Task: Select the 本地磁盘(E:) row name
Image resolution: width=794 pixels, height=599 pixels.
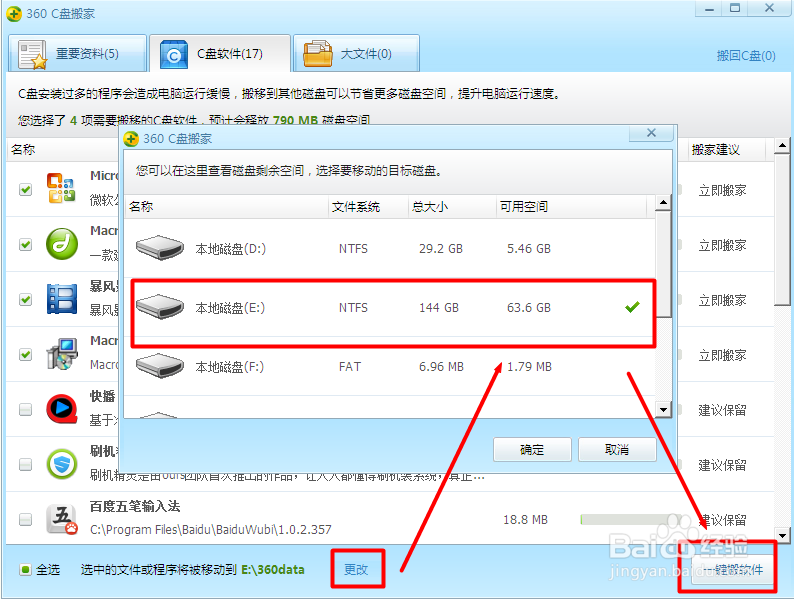Action: [x=230, y=308]
